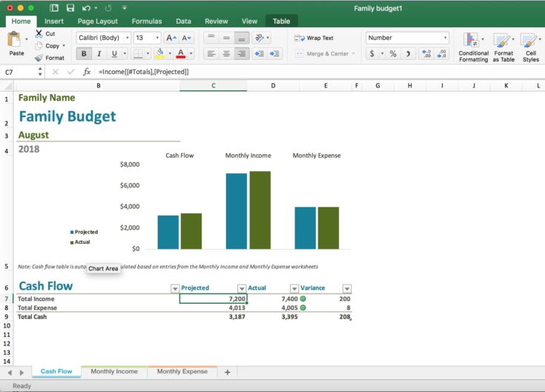Align text right
Viewport: 545px width, 392px height.
coord(242,53)
